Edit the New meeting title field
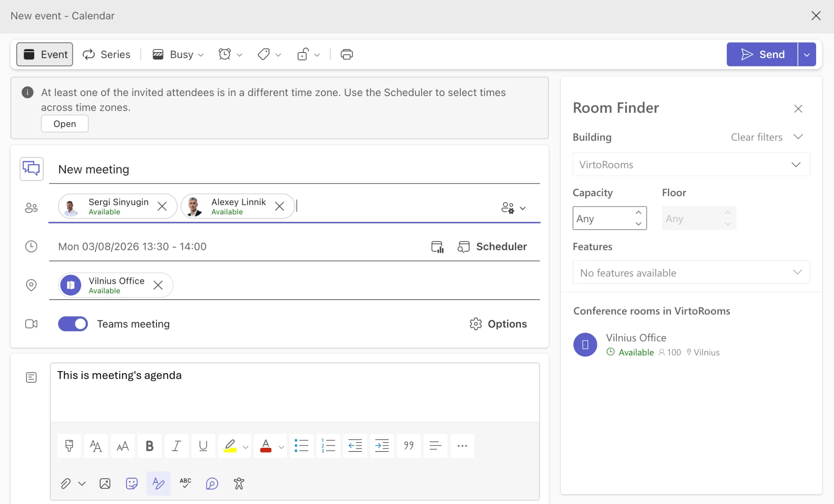This screenshot has width=834, height=504. pyautogui.click(x=294, y=169)
